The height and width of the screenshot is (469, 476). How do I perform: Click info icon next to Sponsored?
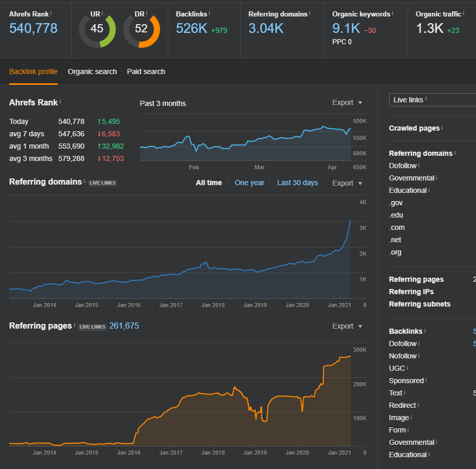[x=426, y=380]
